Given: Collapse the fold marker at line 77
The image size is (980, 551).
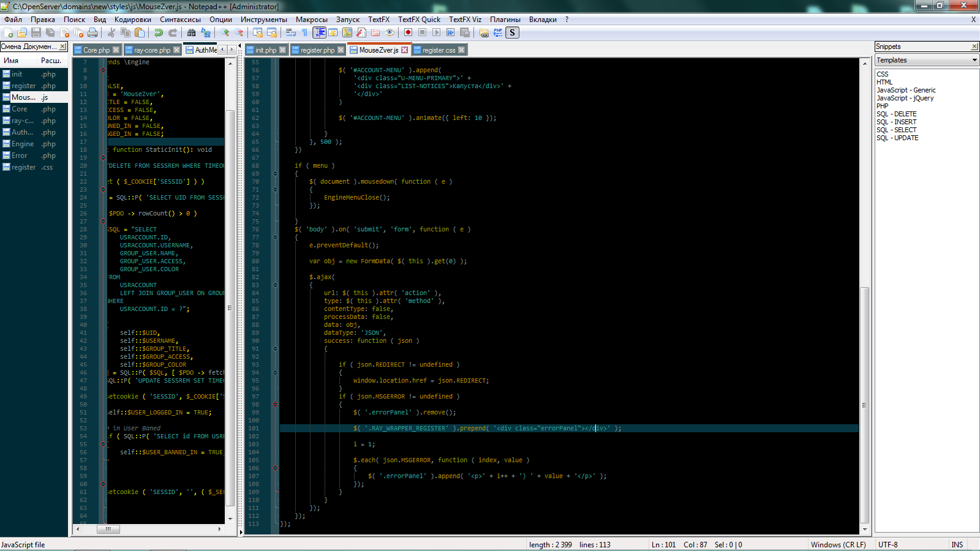Looking at the screenshot, I should tap(275, 237).
